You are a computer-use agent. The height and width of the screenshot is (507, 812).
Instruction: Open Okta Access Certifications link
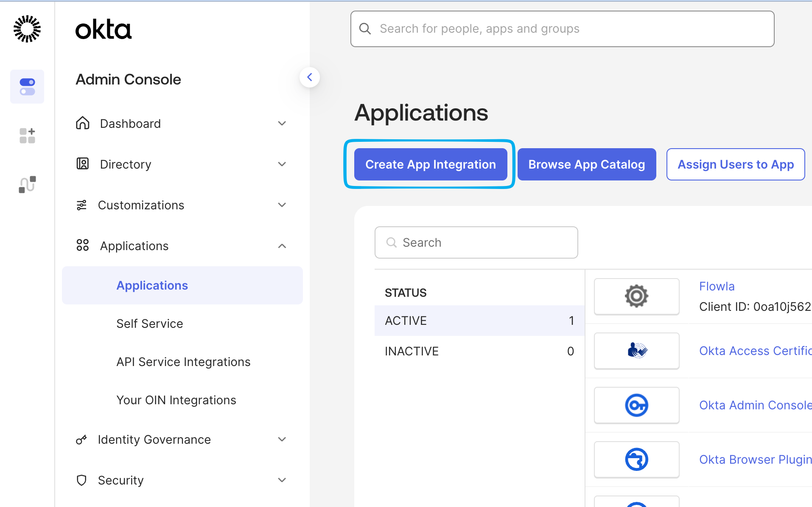point(755,351)
